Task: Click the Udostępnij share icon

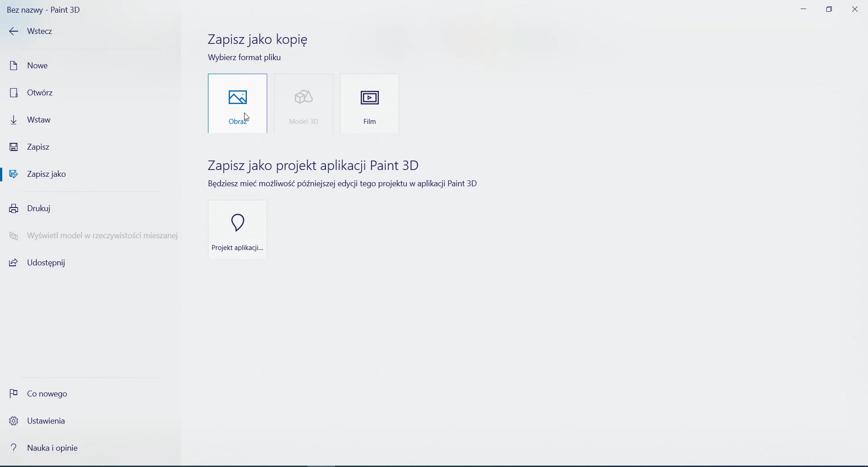Action: point(14,263)
